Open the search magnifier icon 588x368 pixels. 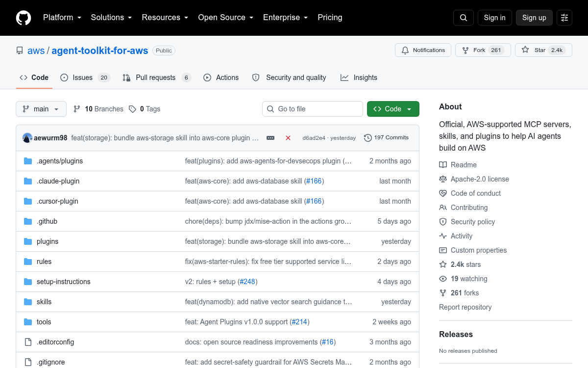tap(464, 18)
